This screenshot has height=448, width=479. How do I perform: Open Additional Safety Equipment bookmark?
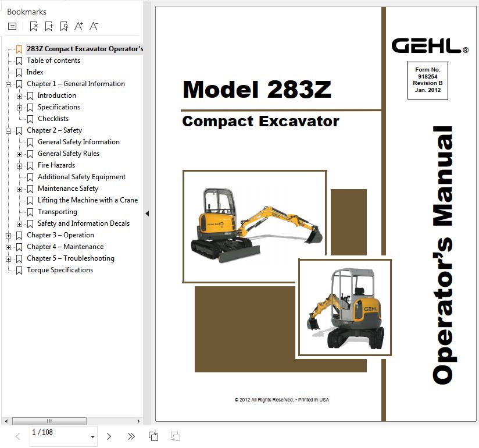click(x=81, y=177)
